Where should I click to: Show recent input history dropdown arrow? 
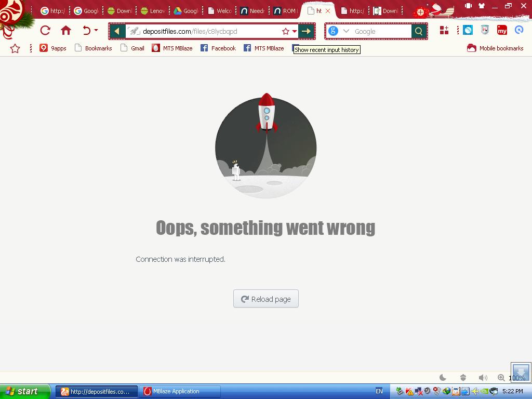click(x=295, y=31)
